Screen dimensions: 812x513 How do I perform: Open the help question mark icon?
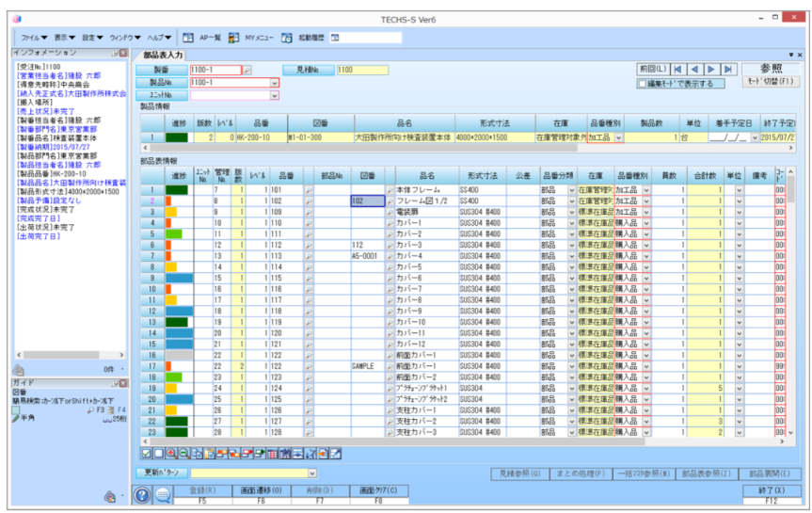pyautogui.click(x=142, y=495)
